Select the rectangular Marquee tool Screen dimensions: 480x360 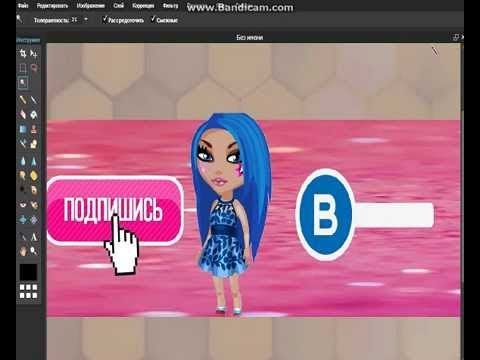pos(23,68)
